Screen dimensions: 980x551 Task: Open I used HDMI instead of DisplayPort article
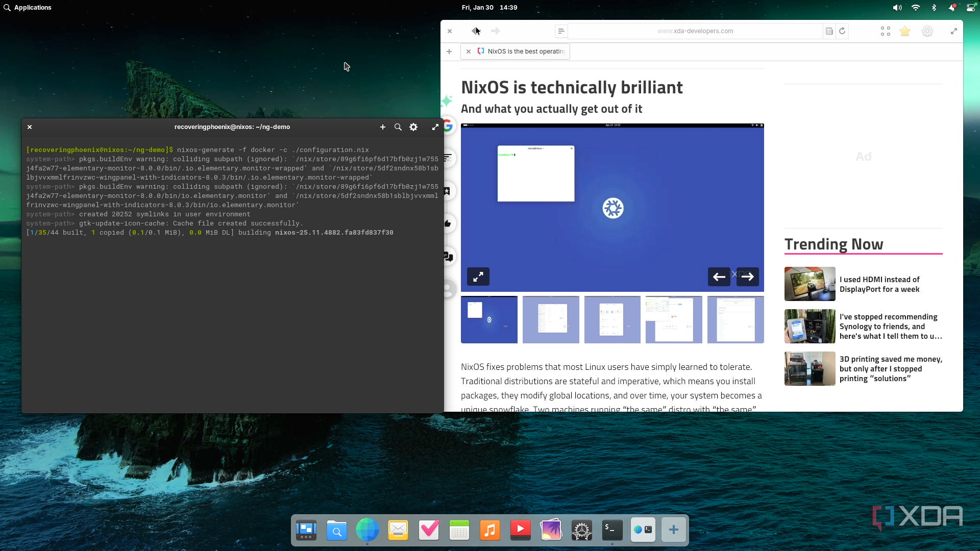(x=879, y=284)
